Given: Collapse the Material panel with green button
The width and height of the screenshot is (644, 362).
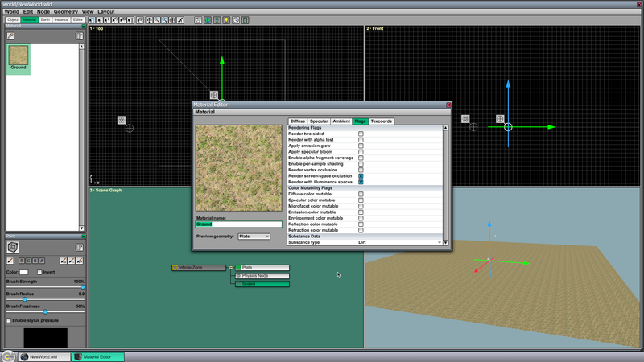Looking at the screenshot, I should click(x=84, y=27).
